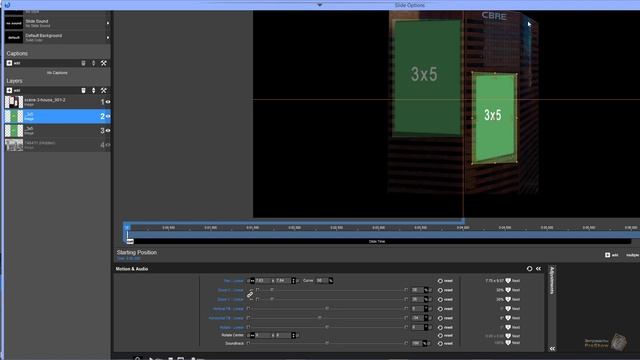Toggle the Vertical Tilt row left checkbox
The image size is (640, 360).
coord(248,309)
